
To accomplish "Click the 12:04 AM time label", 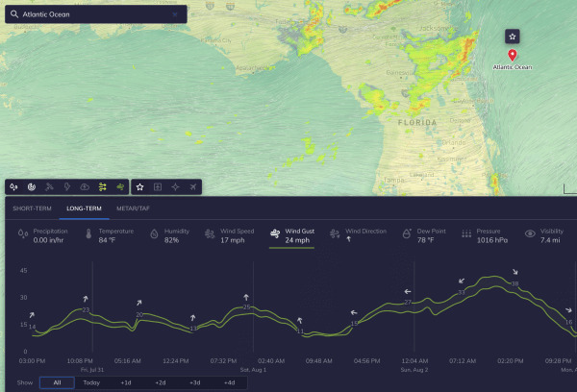I will pyautogui.click(x=414, y=360).
